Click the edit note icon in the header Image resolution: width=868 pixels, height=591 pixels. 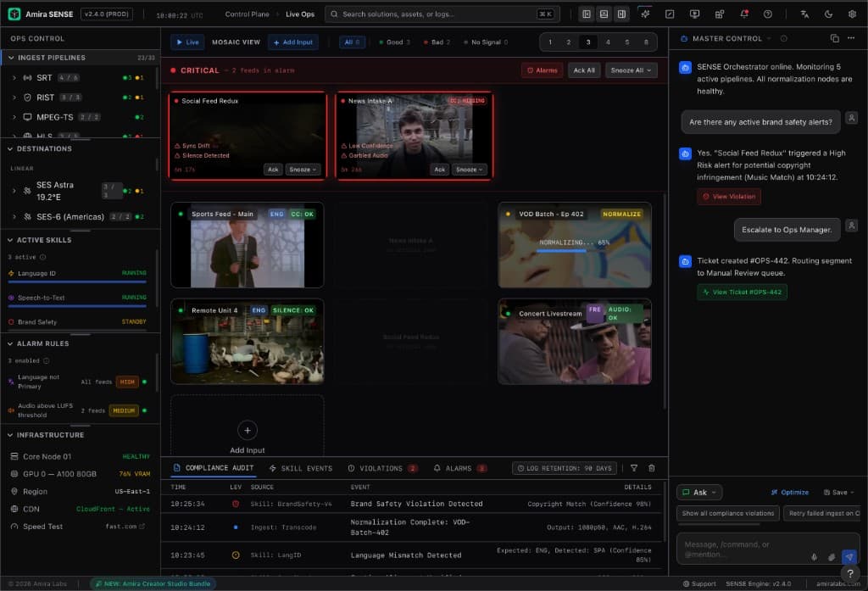(670, 14)
